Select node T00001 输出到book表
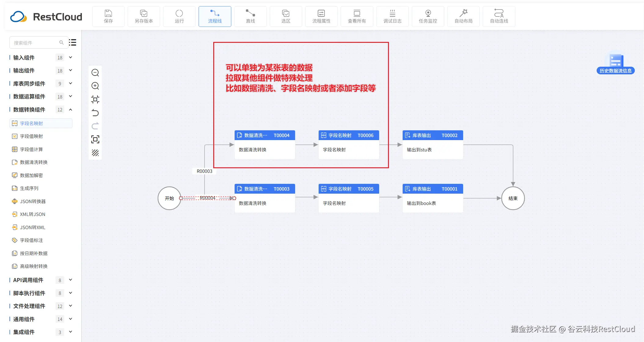 click(433, 198)
